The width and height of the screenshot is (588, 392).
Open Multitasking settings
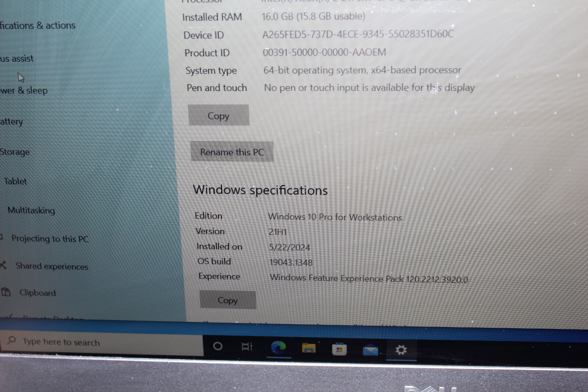(x=31, y=210)
